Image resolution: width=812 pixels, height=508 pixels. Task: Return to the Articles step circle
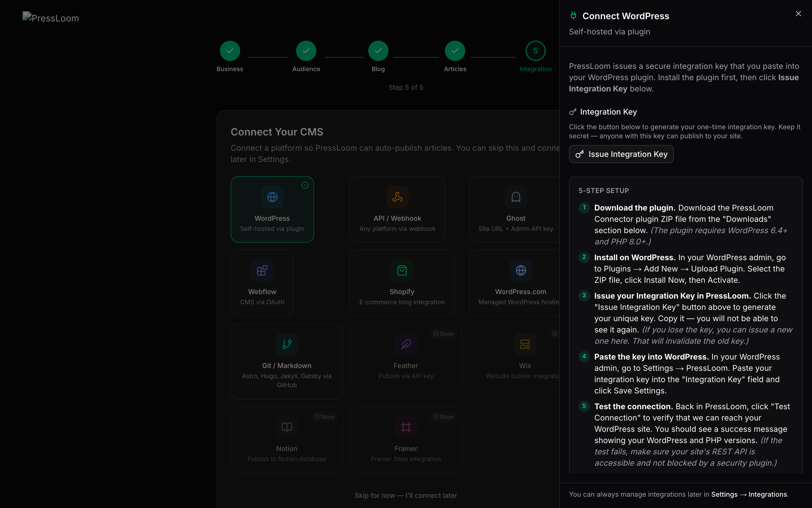(x=455, y=51)
